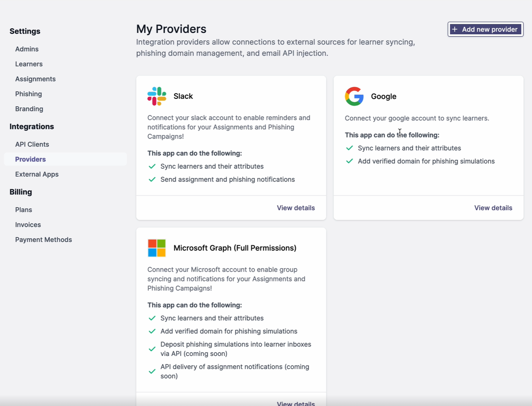Click the Billing section heading
The width and height of the screenshot is (532, 406).
click(x=21, y=192)
